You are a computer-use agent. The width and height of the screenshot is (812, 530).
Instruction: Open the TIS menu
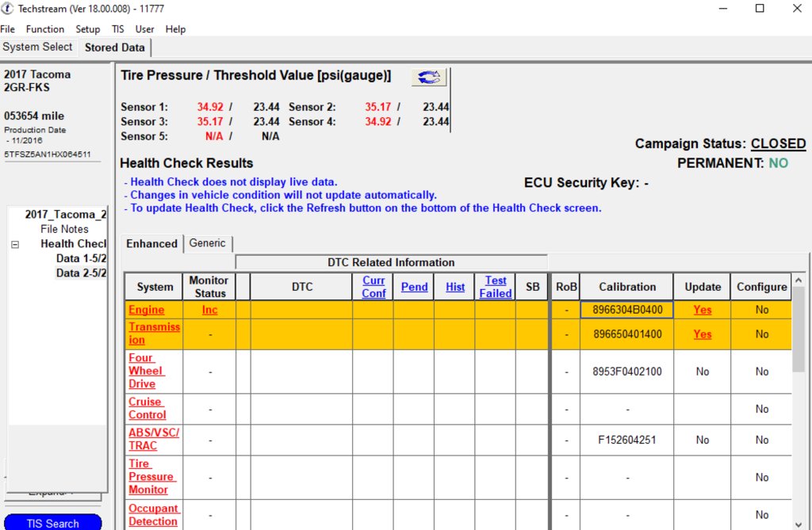point(117,29)
